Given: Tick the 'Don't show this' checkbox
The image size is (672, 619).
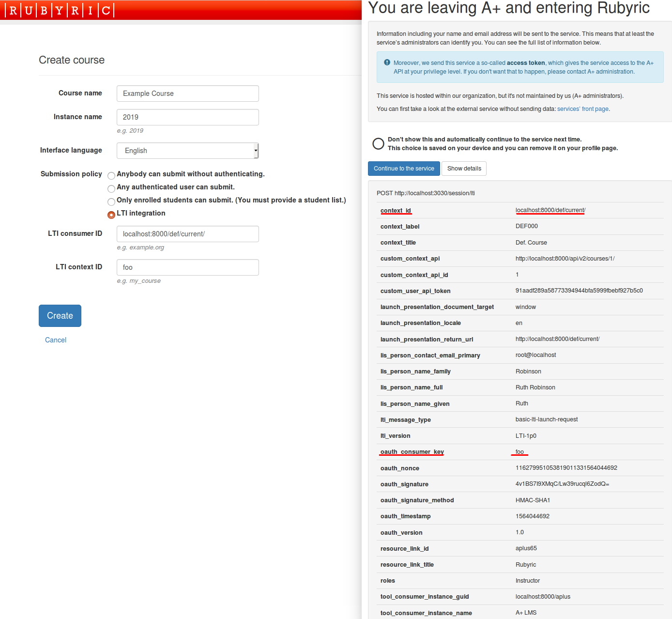Looking at the screenshot, I should pos(378,143).
